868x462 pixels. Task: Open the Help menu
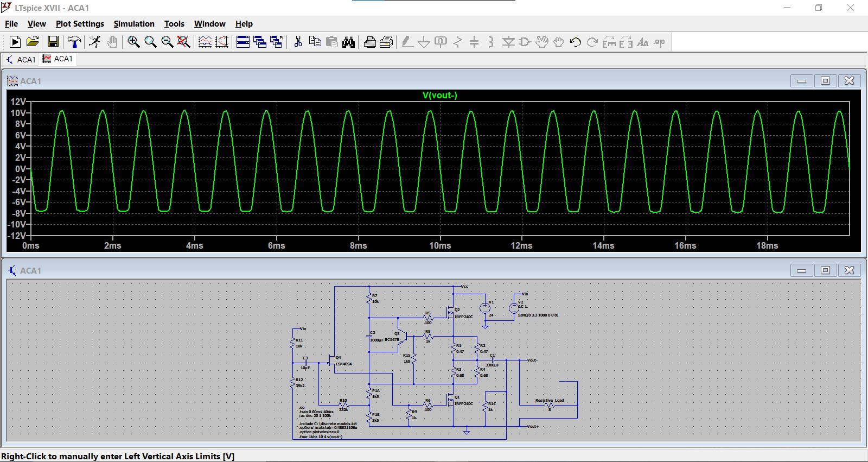click(x=244, y=24)
